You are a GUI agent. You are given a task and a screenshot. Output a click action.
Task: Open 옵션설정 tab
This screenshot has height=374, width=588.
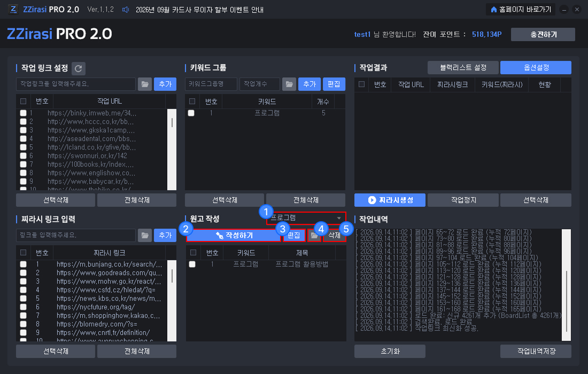coord(536,67)
